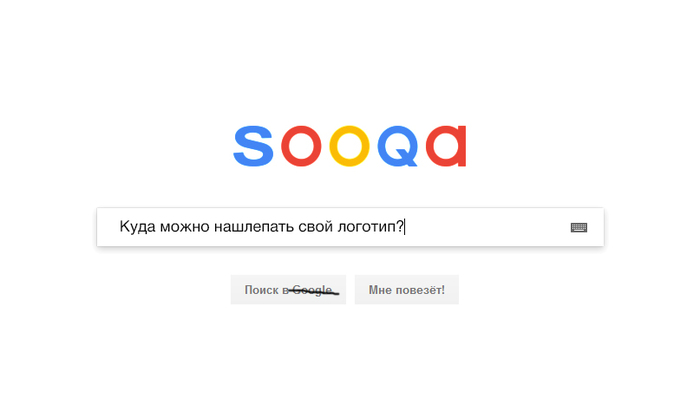Click the first red letter O in logo
The height and width of the screenshot is (398, 700).
pyautogui.click(x=301, y=146)
